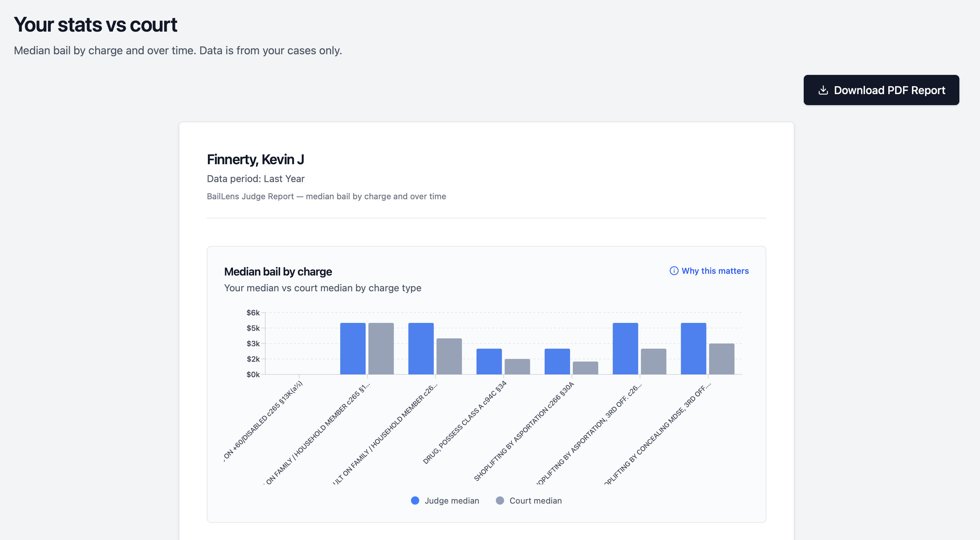Click court bar for SHOPLIFTING BY CONCEALING MDSE
980x540 pixels.
tap(721, 359)
